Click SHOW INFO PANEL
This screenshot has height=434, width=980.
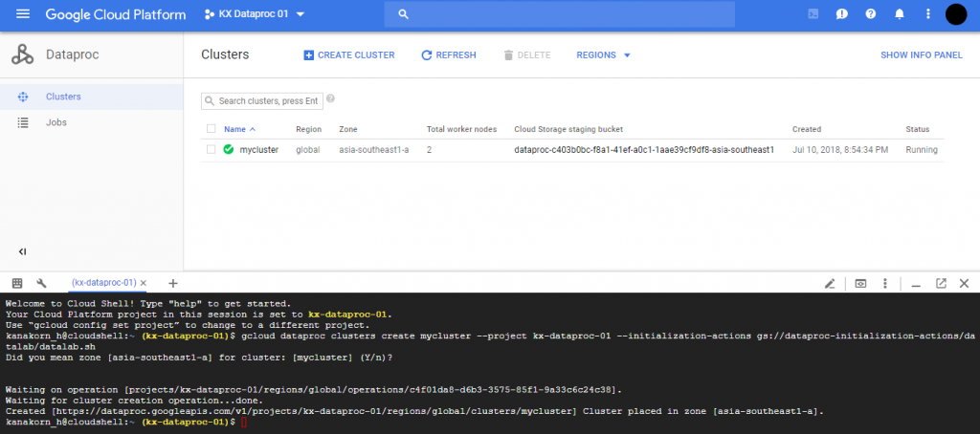922,54
